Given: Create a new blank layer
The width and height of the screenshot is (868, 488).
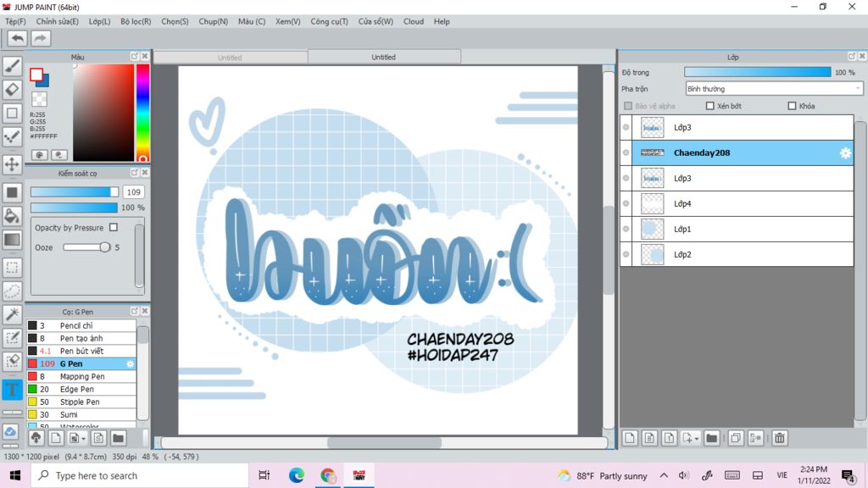Looking at the screenshot, I should point(630,438).
